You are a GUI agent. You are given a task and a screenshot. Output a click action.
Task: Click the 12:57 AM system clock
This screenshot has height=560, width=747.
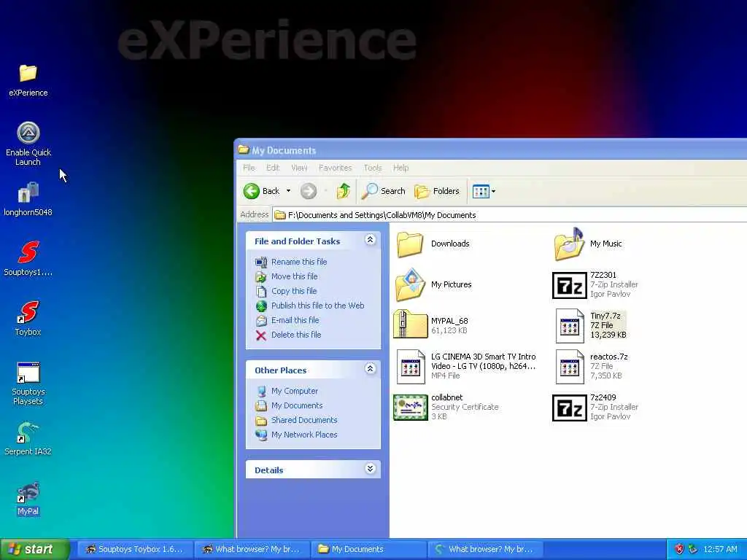(x=720, y=549)
